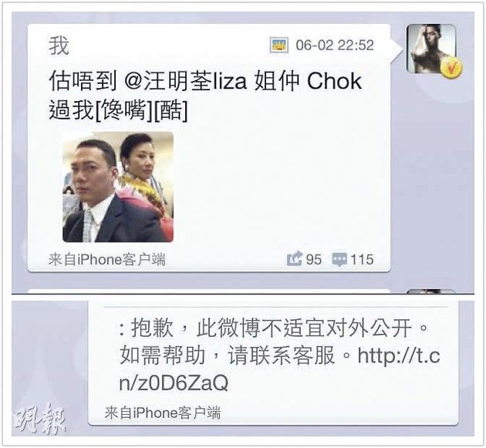Viewport: 486px width, 448px height.
Task: Click the username 我 at post top
Action: [x=59, y=45]
